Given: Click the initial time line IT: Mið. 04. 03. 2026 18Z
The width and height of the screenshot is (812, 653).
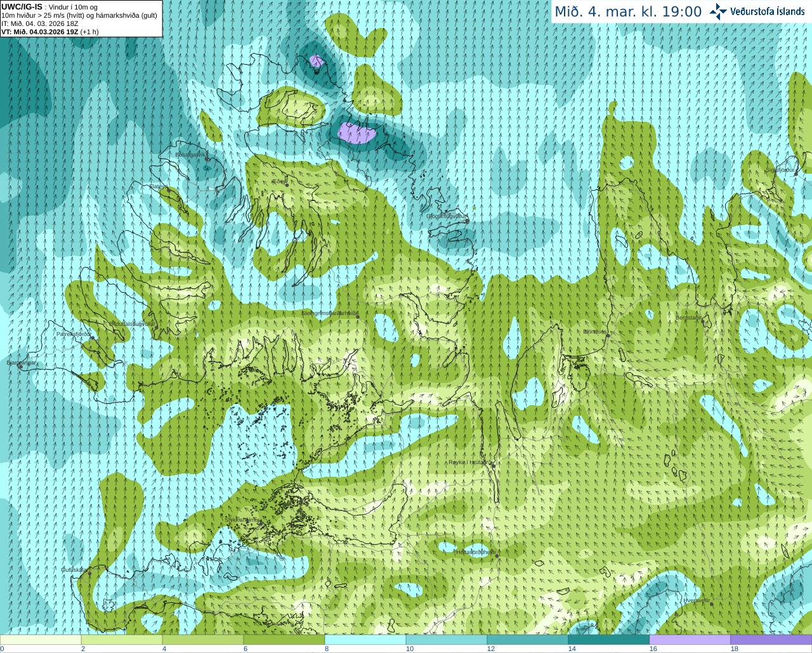Looking at the screenshot, I should [x=40, y=23].
